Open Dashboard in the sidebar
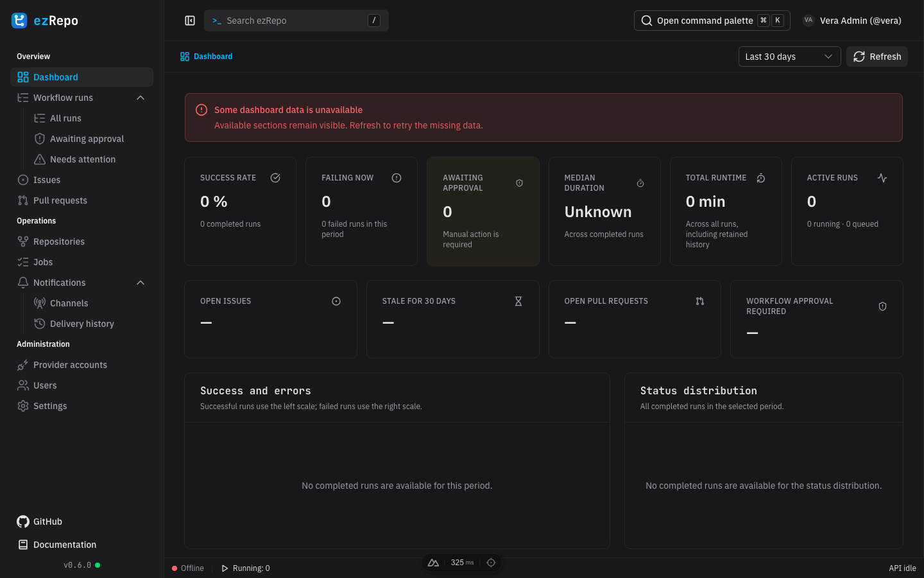This screenshot has height=578, width=924. coord(81,77)
